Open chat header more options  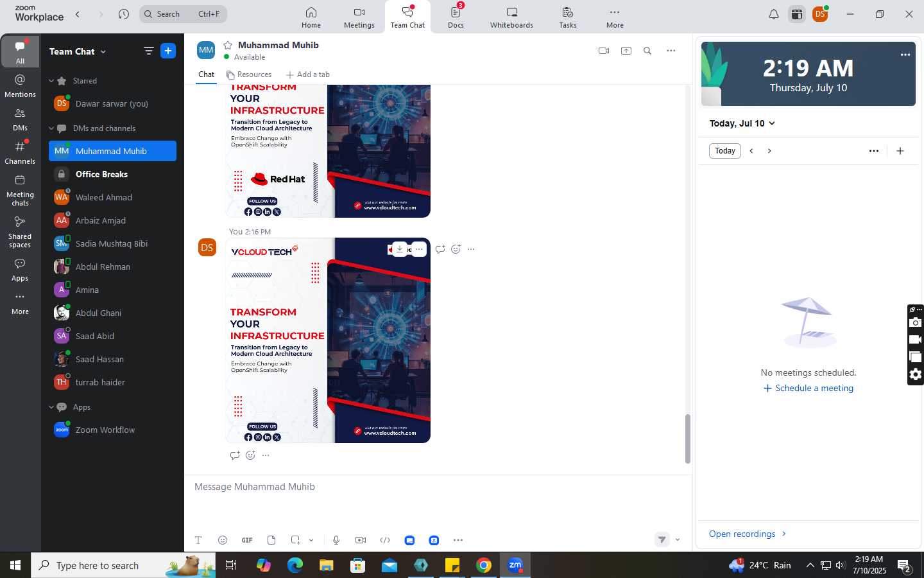point(671,51)
